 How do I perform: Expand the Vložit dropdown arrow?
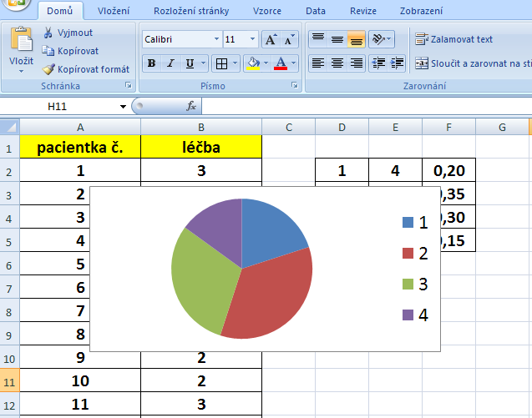click(x=22, y=72)
